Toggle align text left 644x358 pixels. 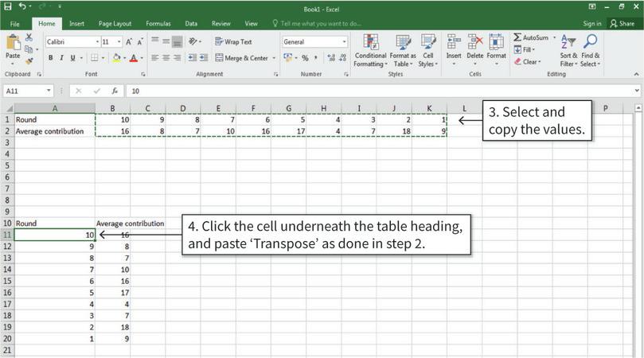point(155,58)
